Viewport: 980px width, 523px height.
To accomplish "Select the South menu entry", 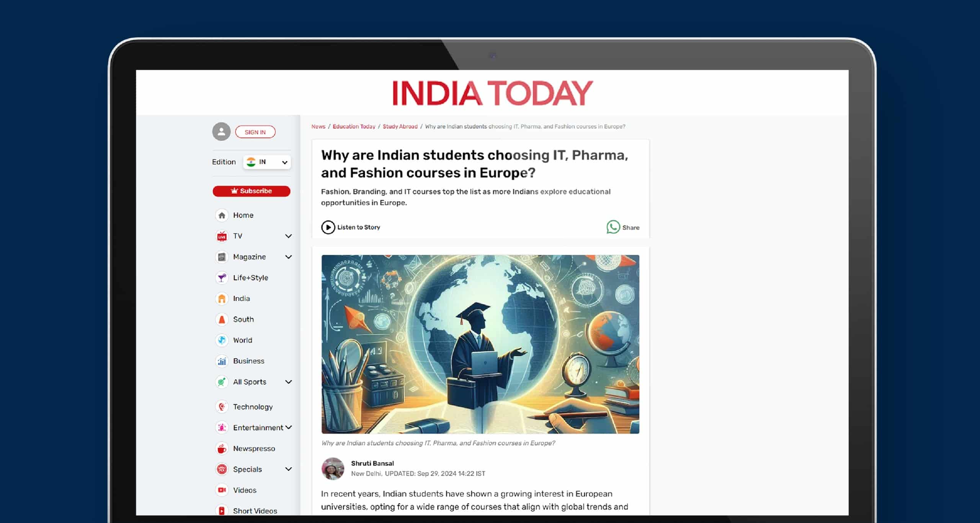I will click(243, 319).
